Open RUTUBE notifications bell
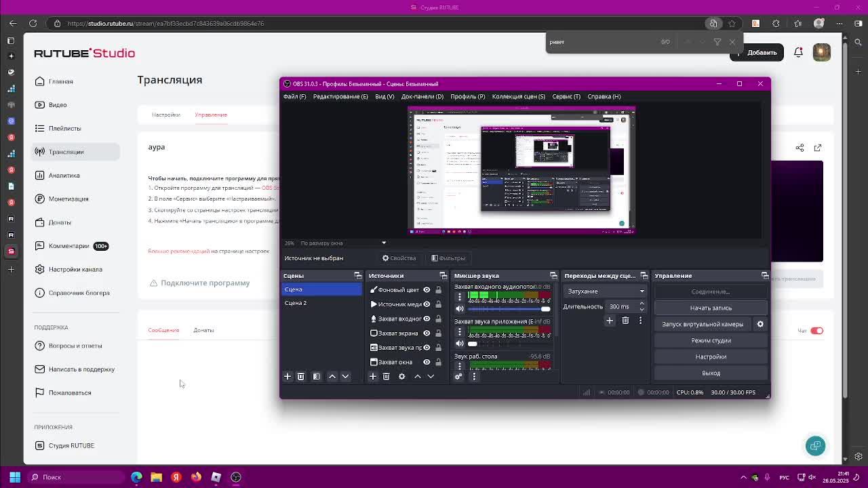The width and height of the screenshot is (868, 488). coord(798,52)
